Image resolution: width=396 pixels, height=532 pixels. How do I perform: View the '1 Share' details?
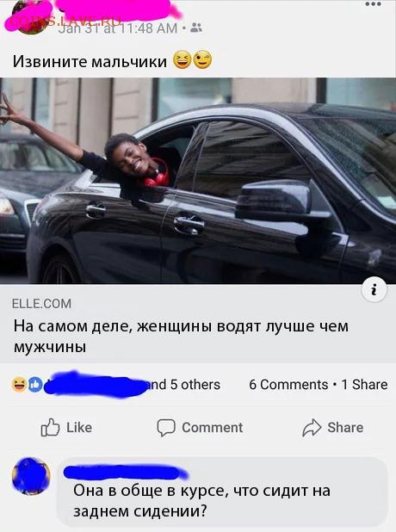(x=364, y=385)
